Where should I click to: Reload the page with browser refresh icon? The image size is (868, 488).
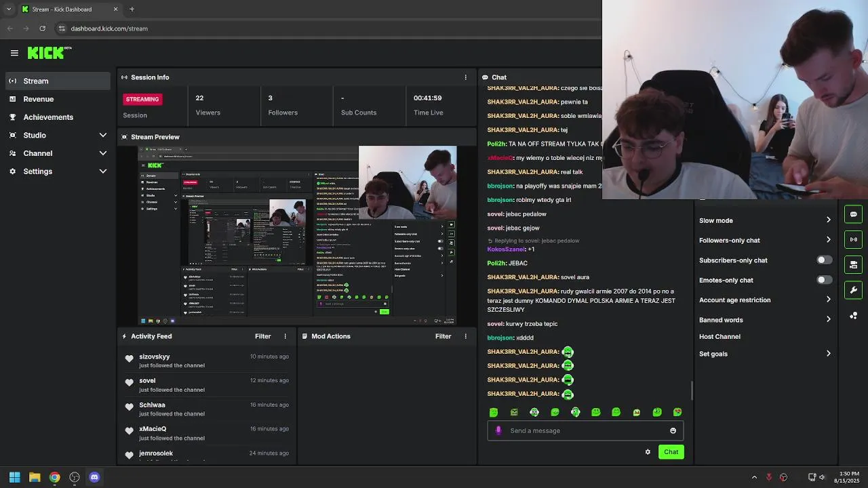[x=42, y=28]
